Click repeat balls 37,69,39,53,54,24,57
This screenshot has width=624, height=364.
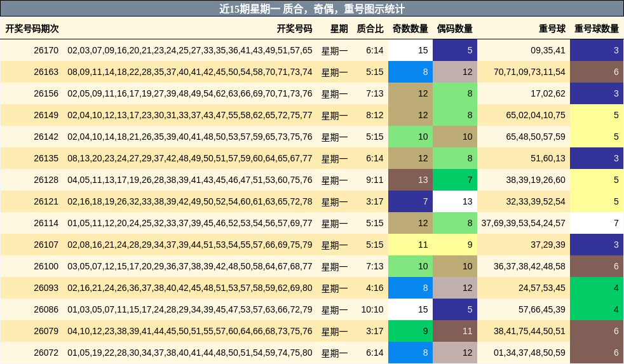524,223
